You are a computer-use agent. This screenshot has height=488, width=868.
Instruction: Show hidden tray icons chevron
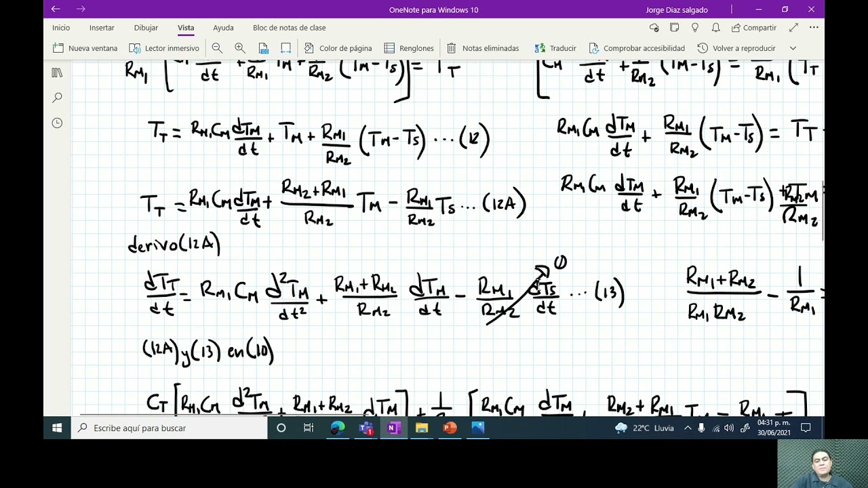(688, 428)
